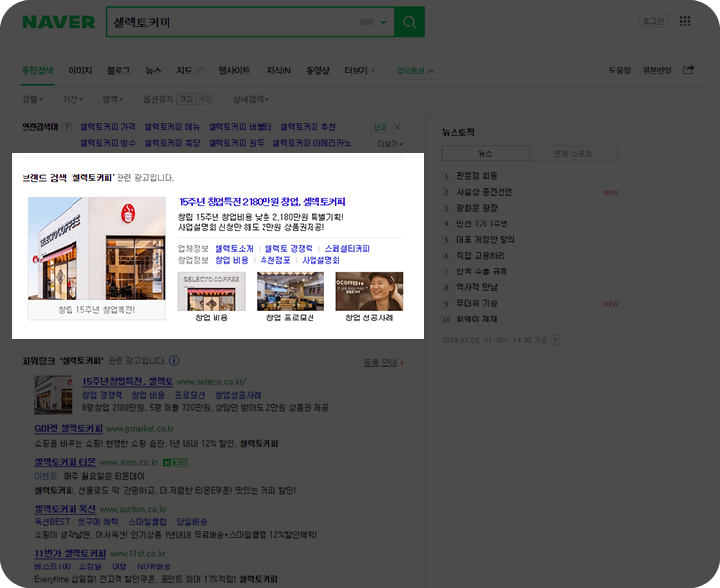This screenshot has height=588, width=720.
Task: Expand the 더보기 tab menu
Action: [x=360, y=71]
